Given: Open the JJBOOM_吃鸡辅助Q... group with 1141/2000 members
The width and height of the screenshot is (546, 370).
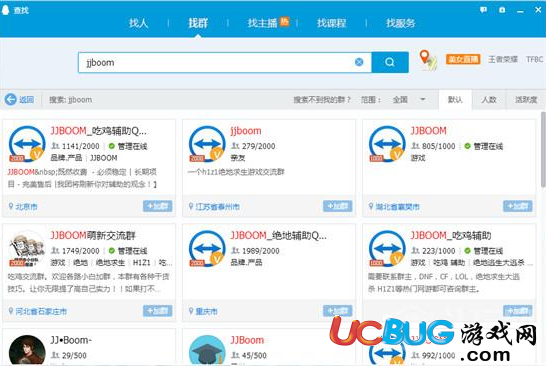Looking at the screenshot, I should click(x=99, y=131).
